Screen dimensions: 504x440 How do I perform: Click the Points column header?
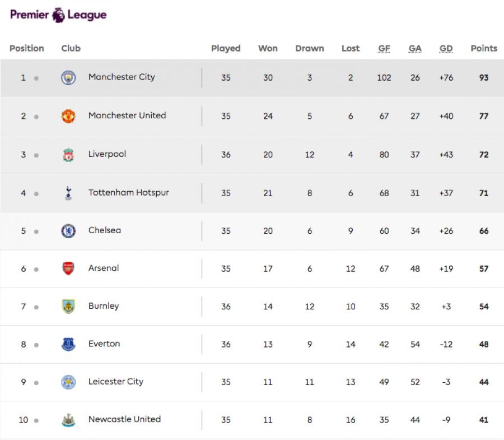(x=484, y=49)
